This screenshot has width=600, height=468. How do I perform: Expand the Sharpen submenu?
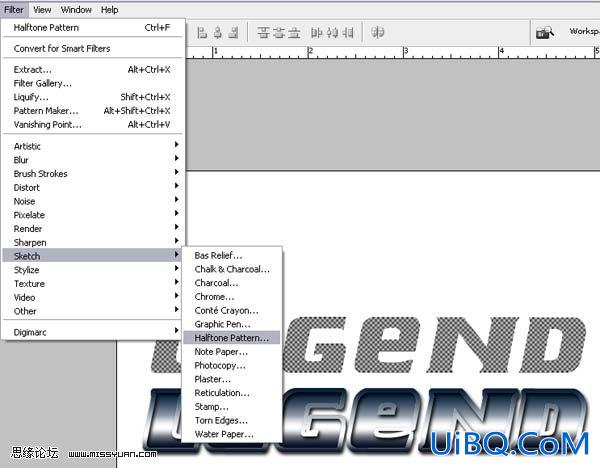(x=92, y=243)
